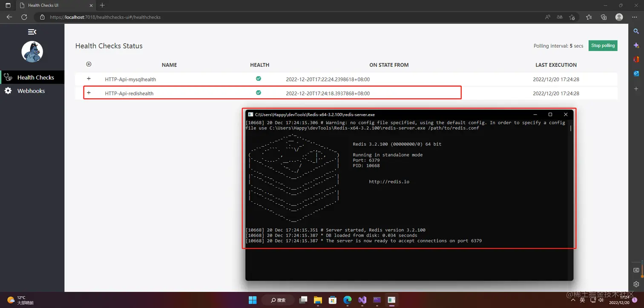The height and width of the screenshot is (308, 644).
Task: Click the HEALTH column header
Action: (x=260, y=65)
